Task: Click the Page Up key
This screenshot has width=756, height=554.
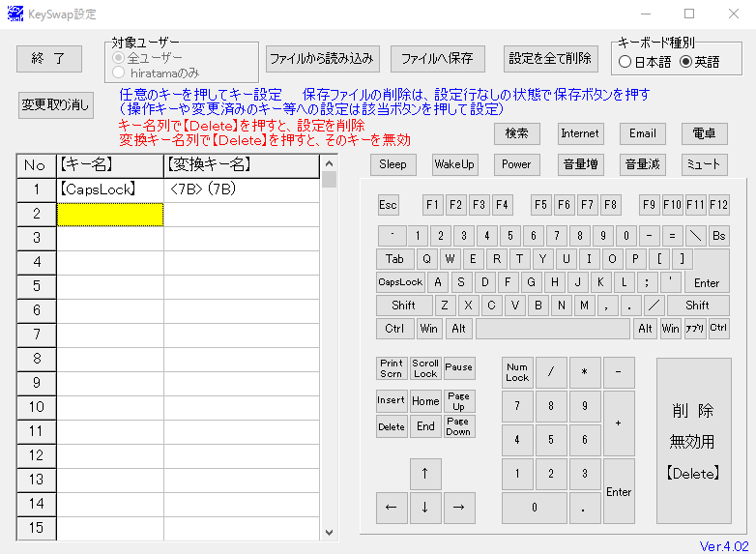Action: [459, 401]
